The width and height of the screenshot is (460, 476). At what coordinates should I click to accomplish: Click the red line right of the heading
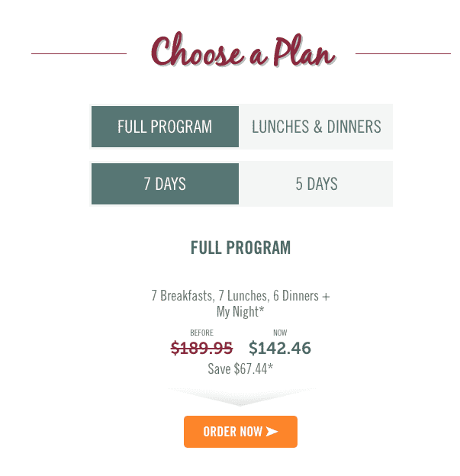tap(403, 53)
